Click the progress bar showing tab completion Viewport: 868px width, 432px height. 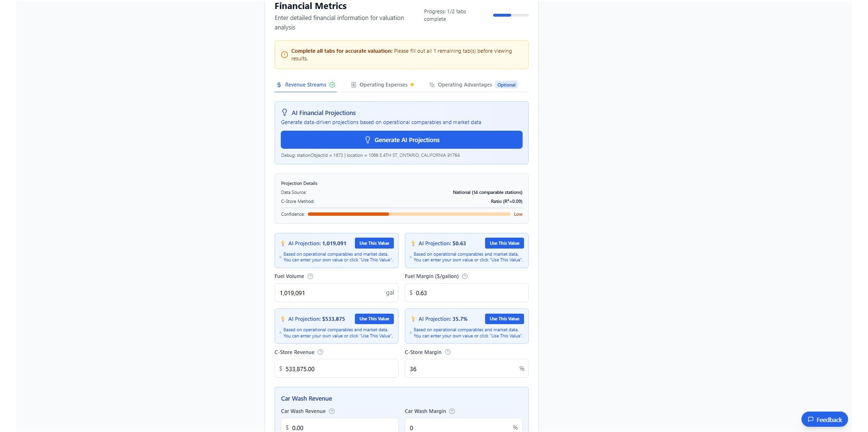click(510, 15)
